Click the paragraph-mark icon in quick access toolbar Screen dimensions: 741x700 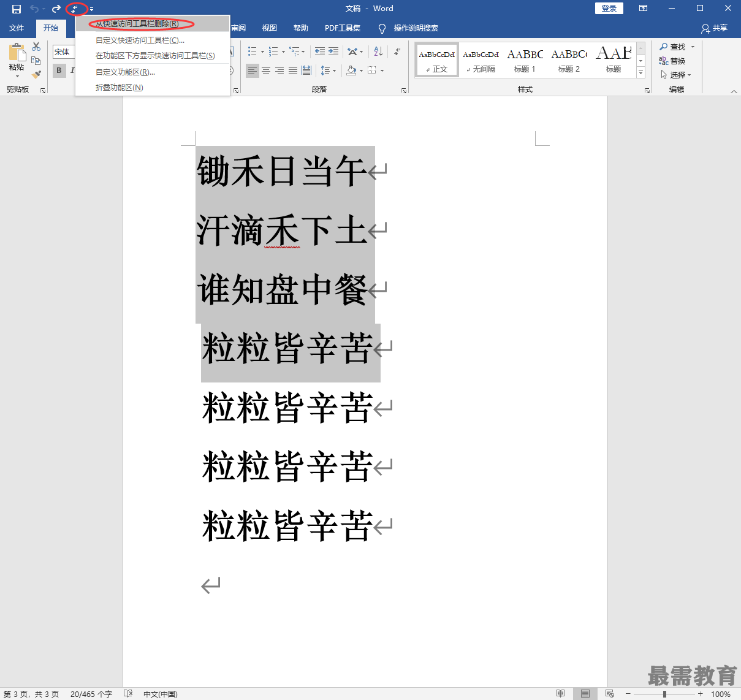point(75,9)
